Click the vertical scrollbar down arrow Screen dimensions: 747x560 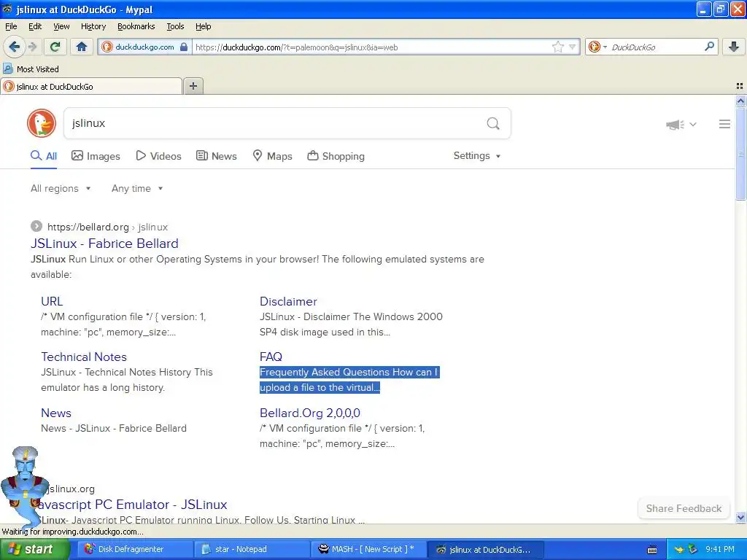tap(740, 517)
